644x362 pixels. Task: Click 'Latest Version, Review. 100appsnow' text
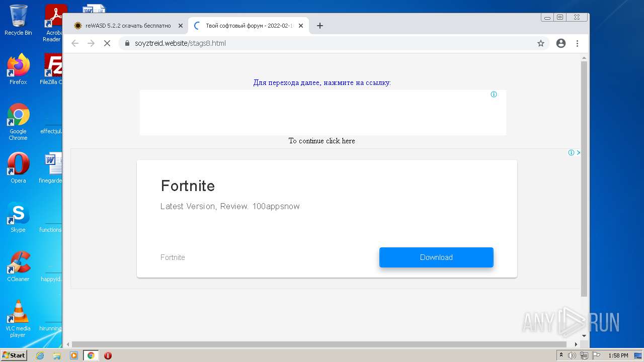pos(230,206)
